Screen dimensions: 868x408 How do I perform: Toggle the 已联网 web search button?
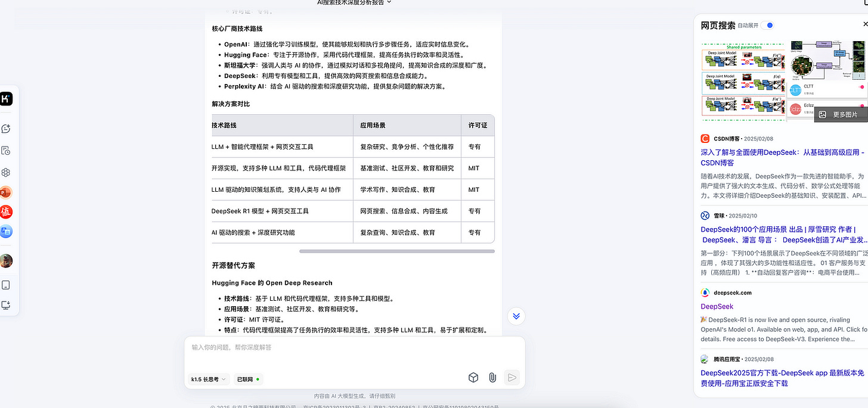click(x=248, y=379)
